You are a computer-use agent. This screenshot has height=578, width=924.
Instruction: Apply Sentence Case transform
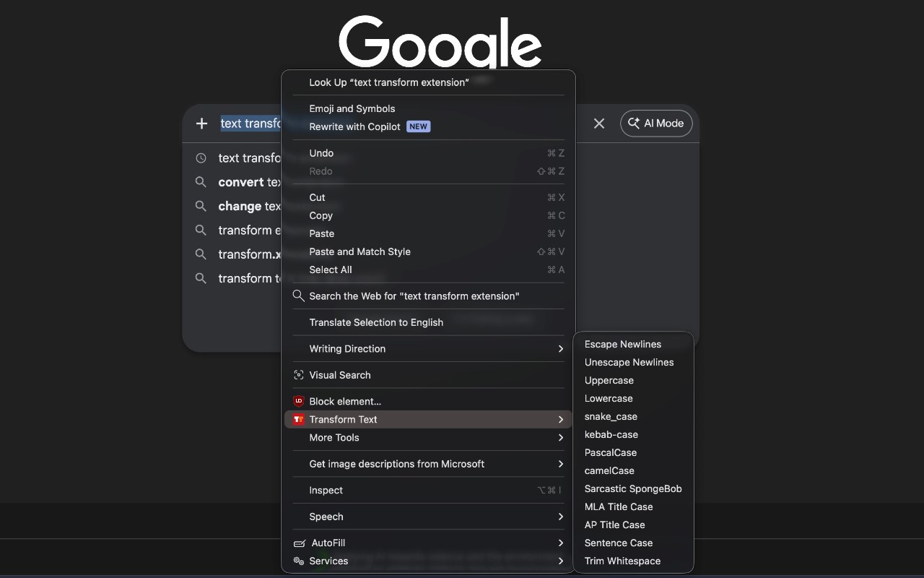pos(633,543)
